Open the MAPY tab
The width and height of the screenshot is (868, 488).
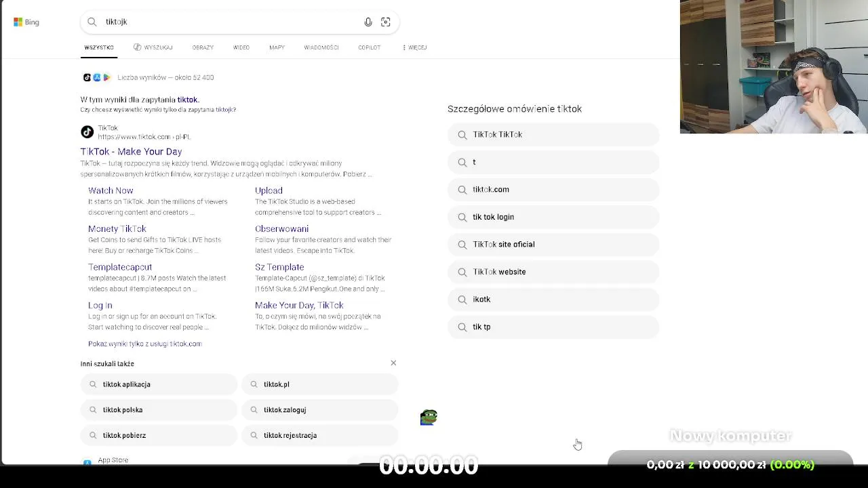click(x=277, y=47)
